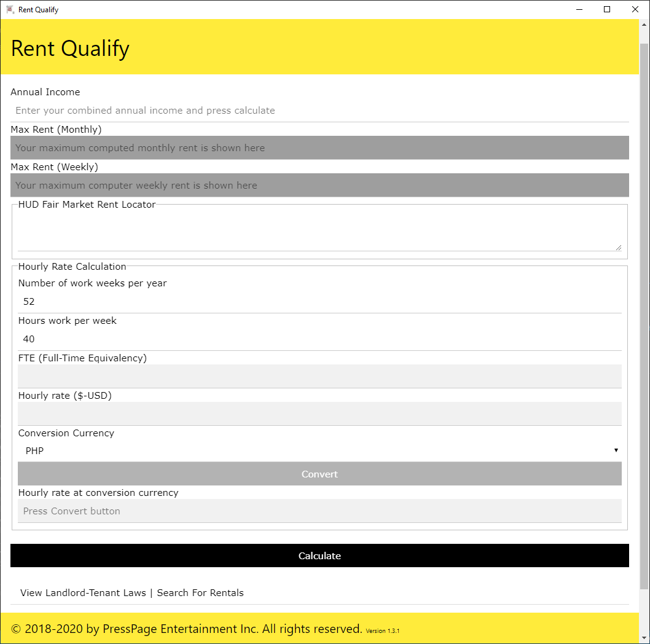
Task: Click the 'Rent Qualify' yellow header title
Action: coord(70,49)
